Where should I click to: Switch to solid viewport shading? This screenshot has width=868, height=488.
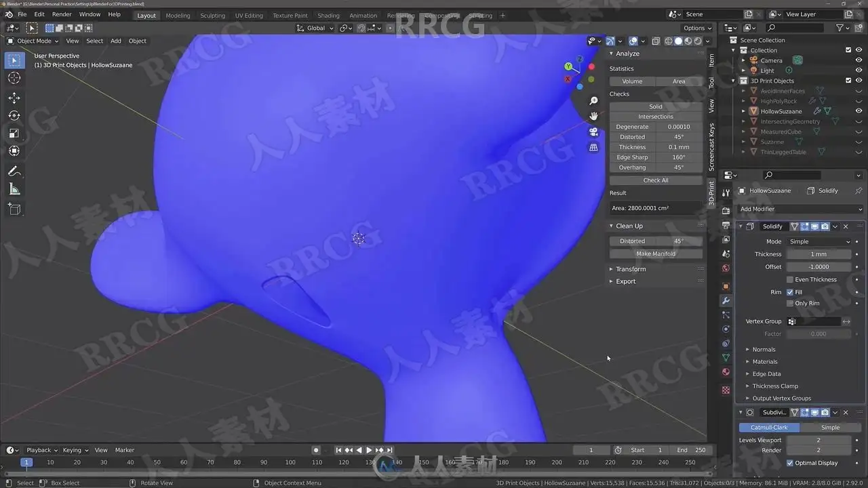(678, 41)
